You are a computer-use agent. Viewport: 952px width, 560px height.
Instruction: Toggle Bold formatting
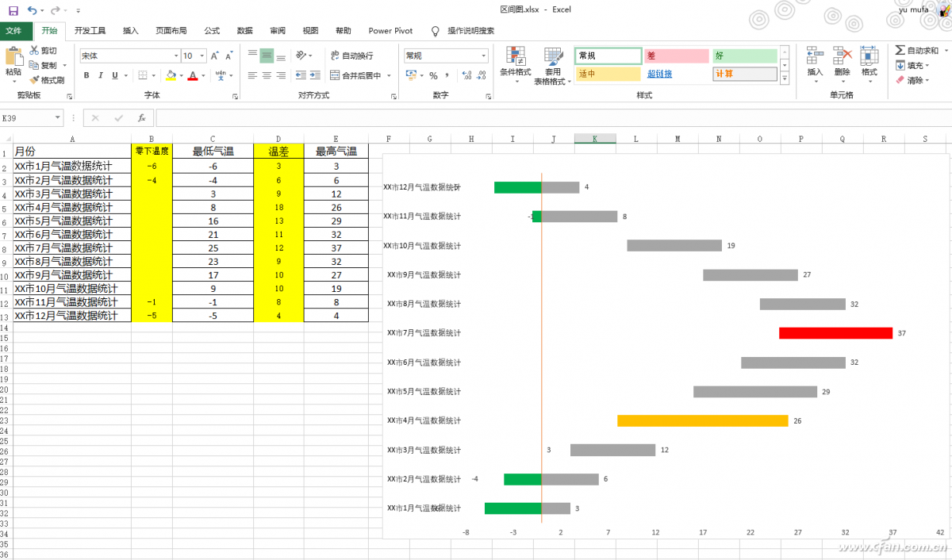tap(86, 75)
